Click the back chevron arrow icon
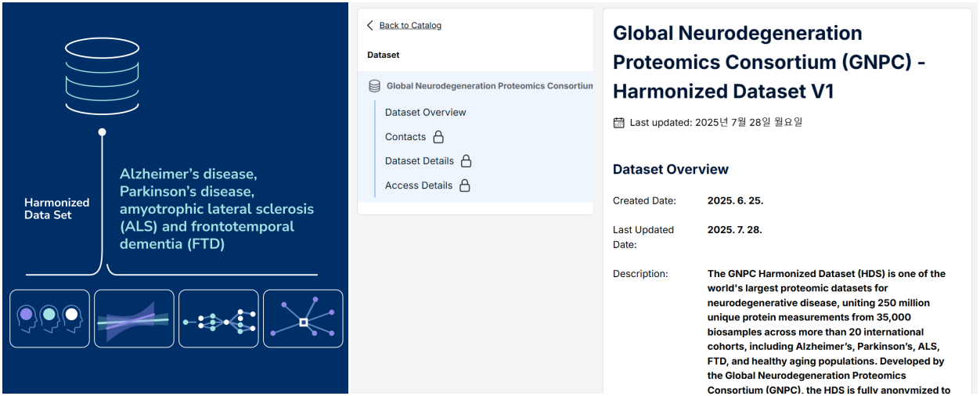The width and height of the screenshot is (980, 396). [370, 25]
